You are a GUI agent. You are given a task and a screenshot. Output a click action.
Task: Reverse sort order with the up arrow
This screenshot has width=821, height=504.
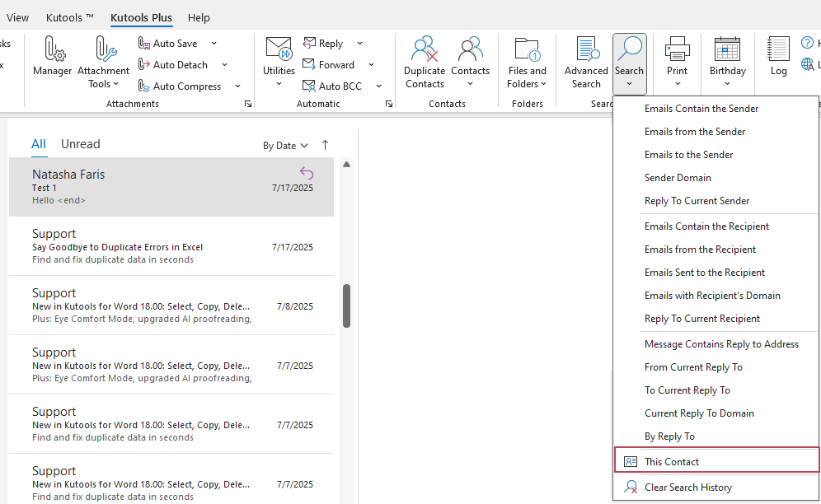point(325,145)
